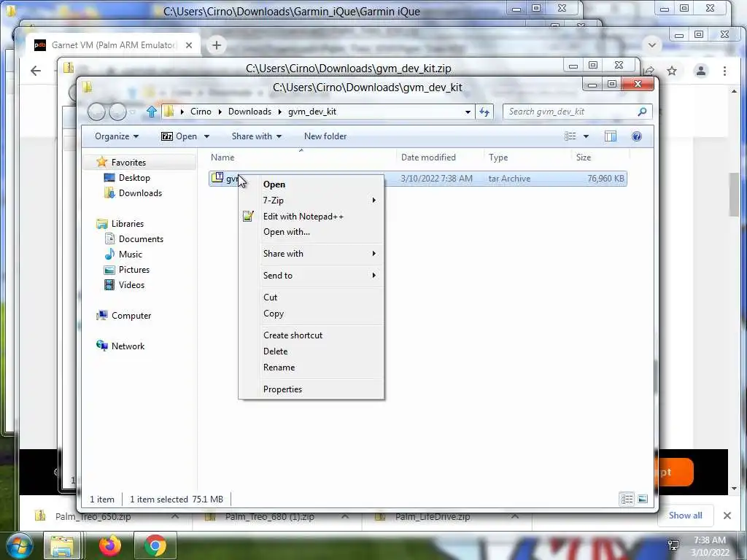Click the Organize dropdown button
Image resolution: width=747 pixels, height=560 pixels.
(117, 136)
